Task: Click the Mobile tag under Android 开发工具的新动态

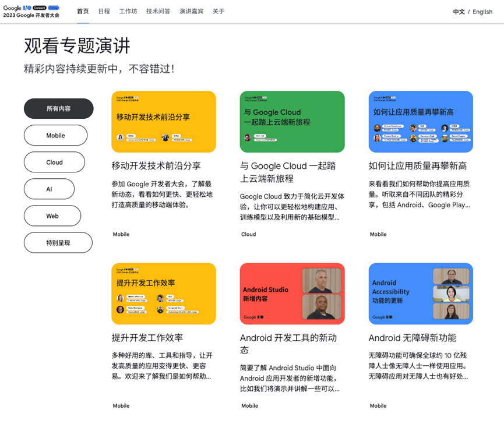Action: pos(250,406)
